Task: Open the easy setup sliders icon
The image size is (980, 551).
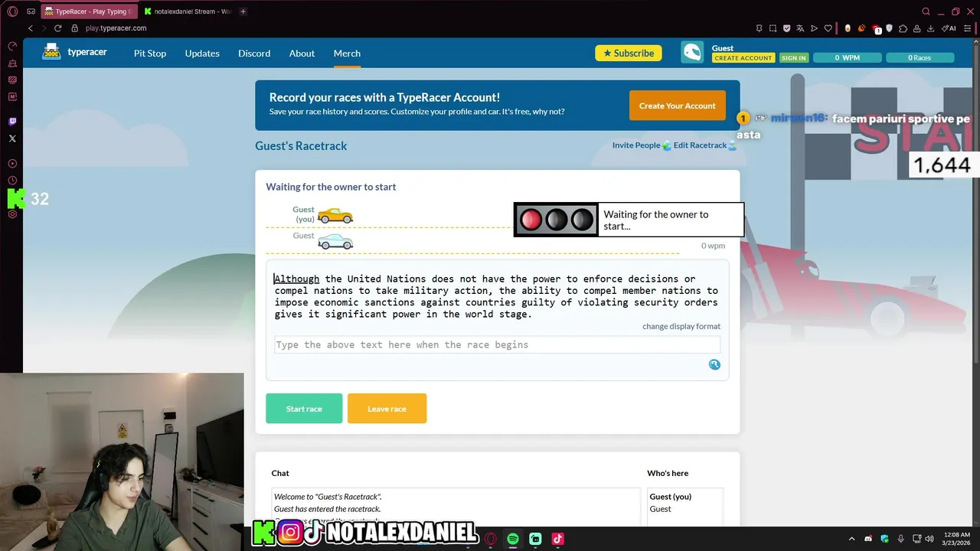Action: point(966,28)
